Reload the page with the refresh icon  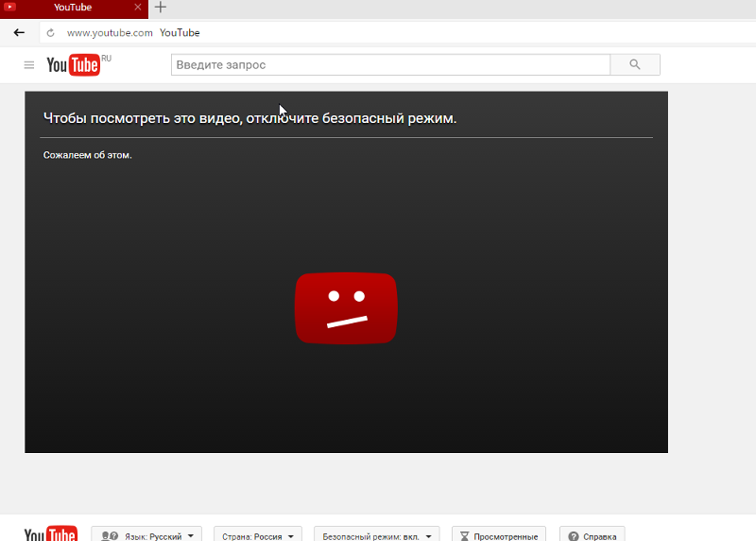click(x=50, y=33)
